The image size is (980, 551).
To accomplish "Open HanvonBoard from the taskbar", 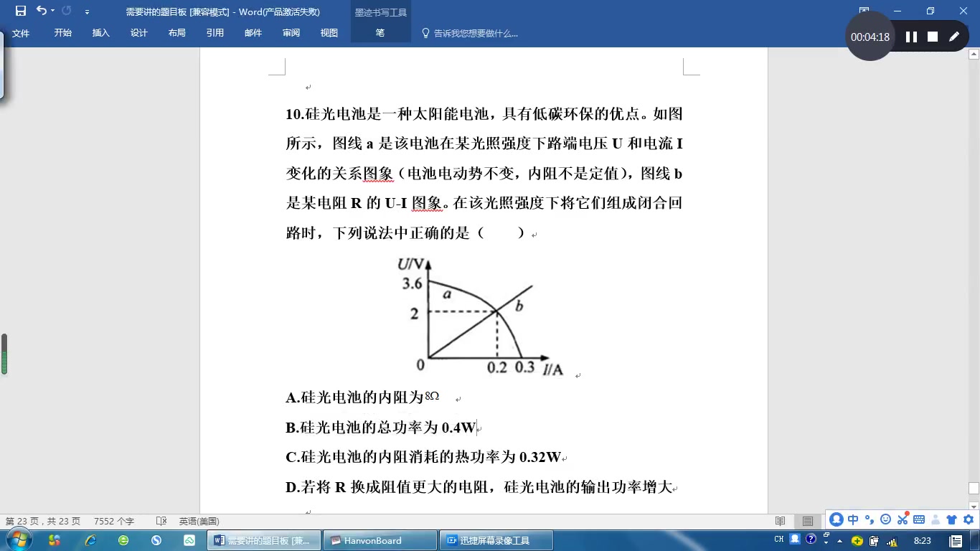I will (x=379, y=539).
